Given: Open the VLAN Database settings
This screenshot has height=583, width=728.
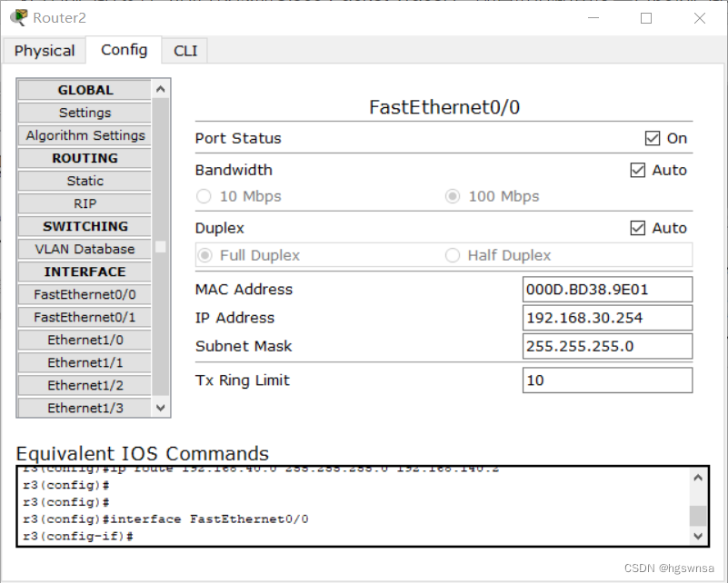Looking at the screenshot, I should [x=85, y=249].
